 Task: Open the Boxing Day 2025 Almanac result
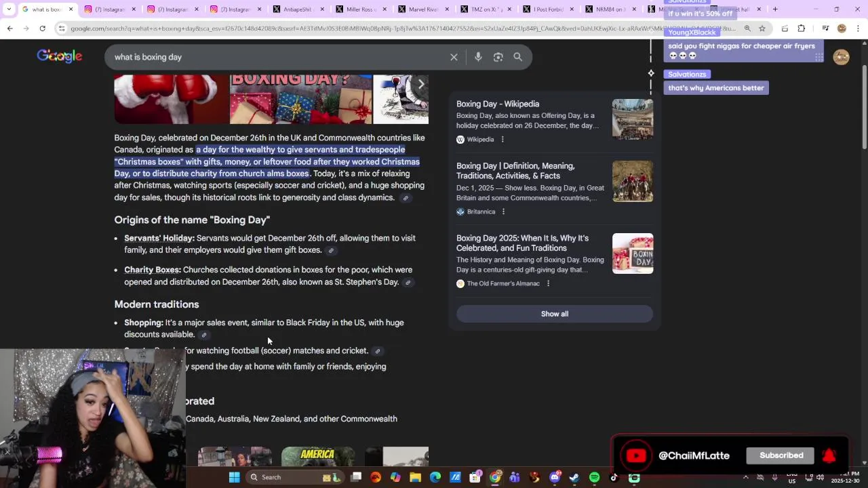pos(522,243)
